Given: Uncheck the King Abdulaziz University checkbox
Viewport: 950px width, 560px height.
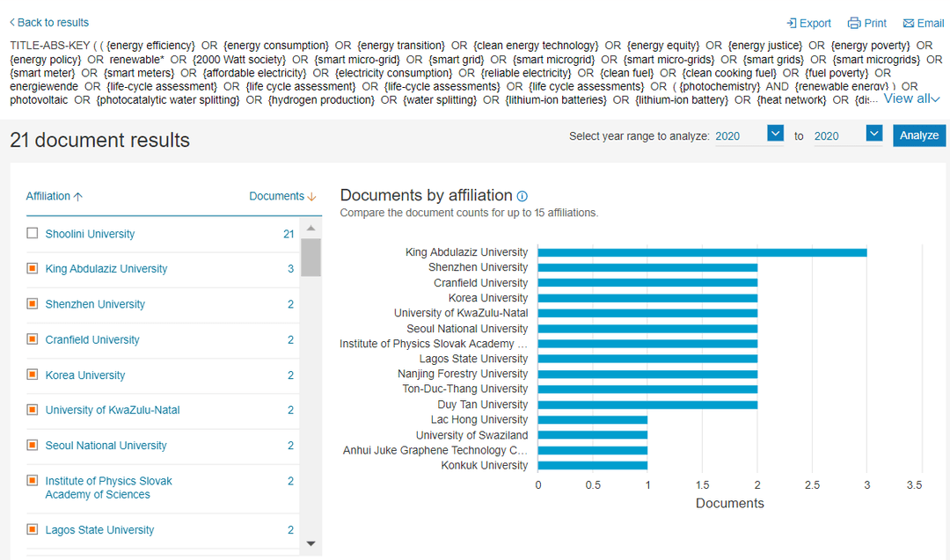Looking at the screenshot, I should point(33,268).
